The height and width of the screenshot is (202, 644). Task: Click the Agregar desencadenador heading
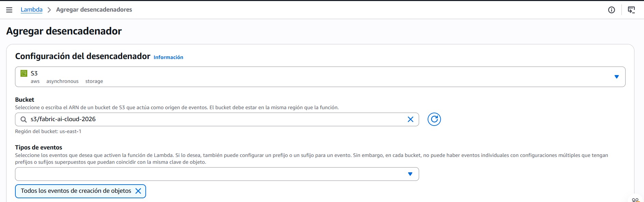[x=64, y=31]
